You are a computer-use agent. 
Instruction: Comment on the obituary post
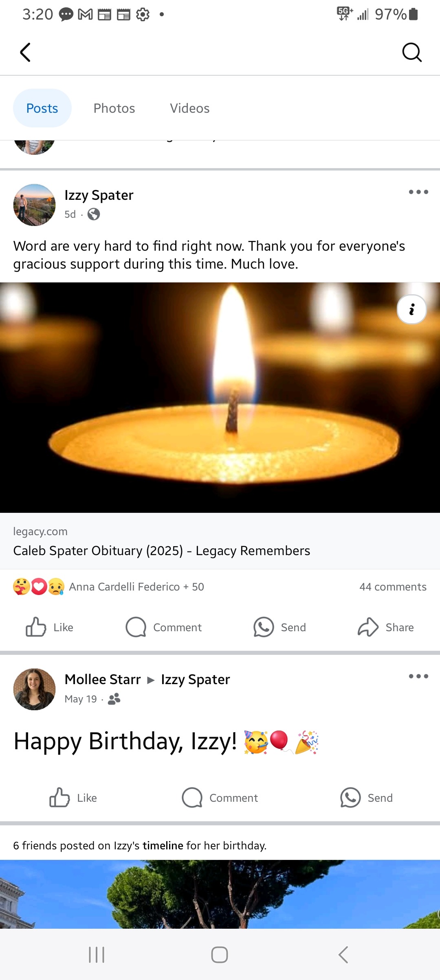[164, 627]
